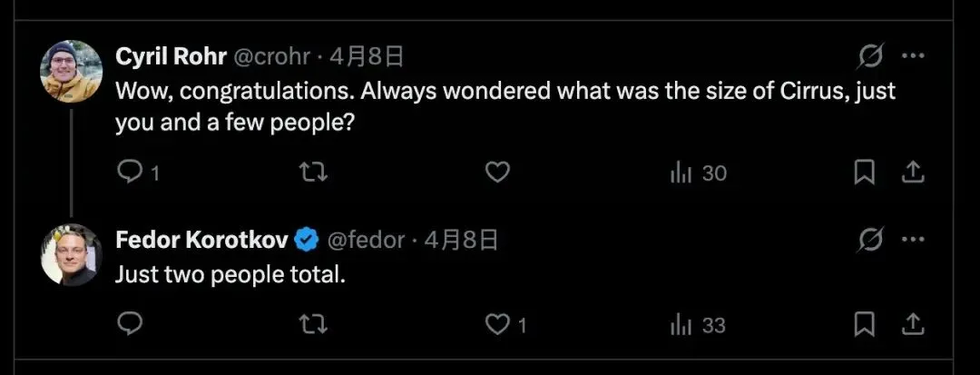The image size is (980, 375).
Task: Open Cyril Rohr's profile avatar
Action: click(73, 71)
